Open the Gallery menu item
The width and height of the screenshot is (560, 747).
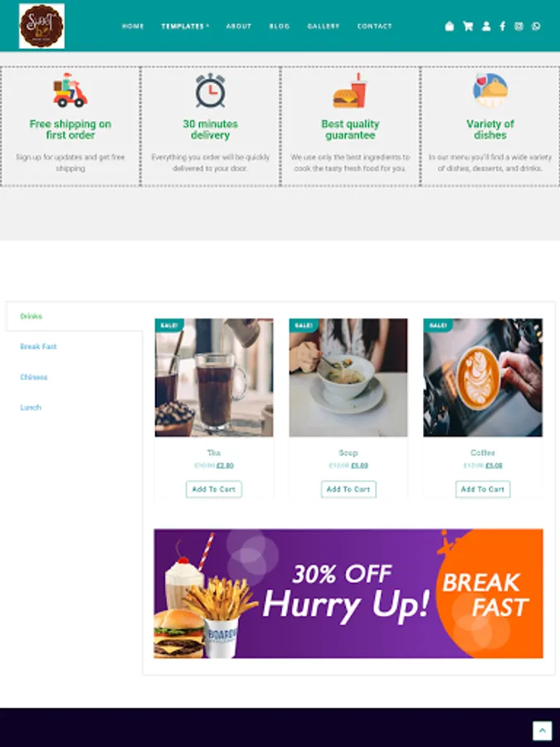click(324, 27)
